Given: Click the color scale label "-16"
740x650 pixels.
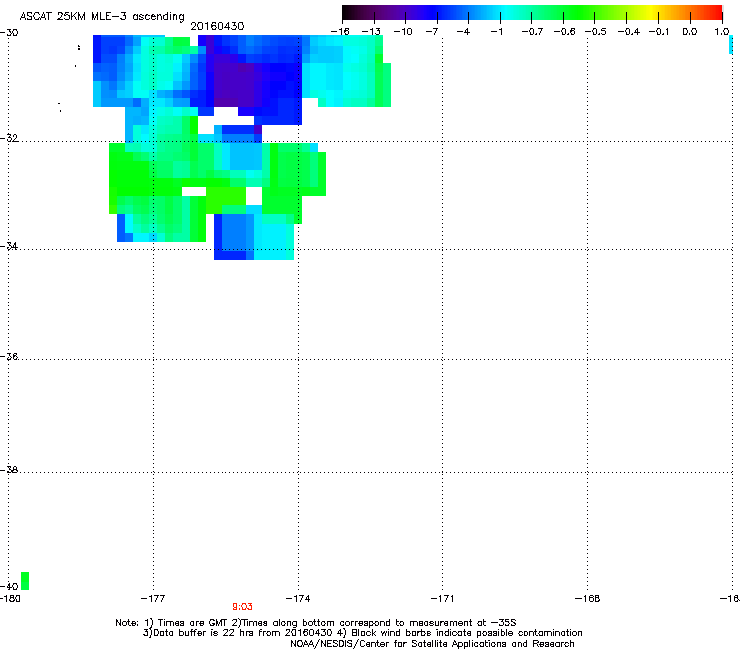Looking at the screenshot, I should [x=340, y=32].
